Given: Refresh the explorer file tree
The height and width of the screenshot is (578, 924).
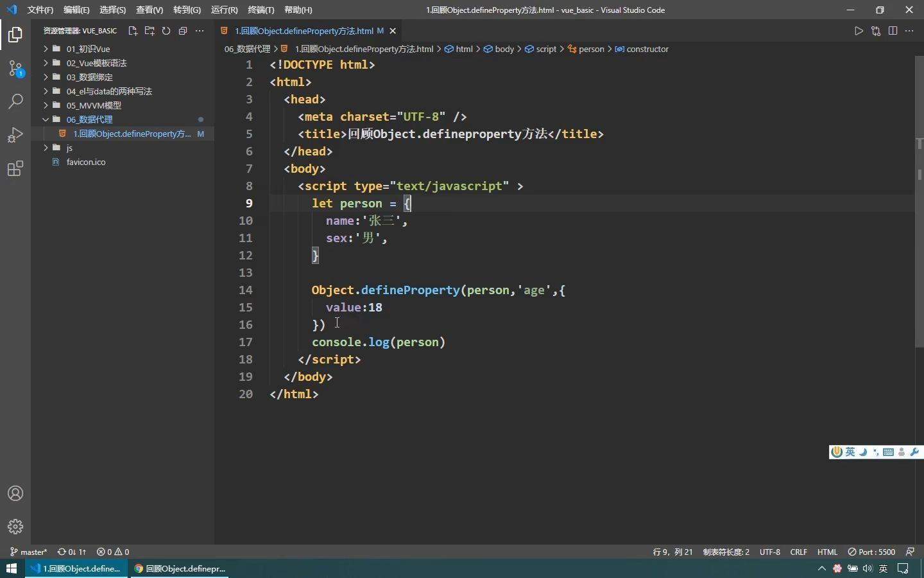Looking at the screenshot, I should coord(166,31).
